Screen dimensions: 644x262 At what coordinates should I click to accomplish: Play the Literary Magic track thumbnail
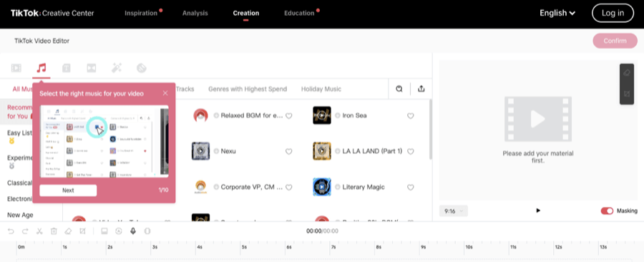pos(321,187)
